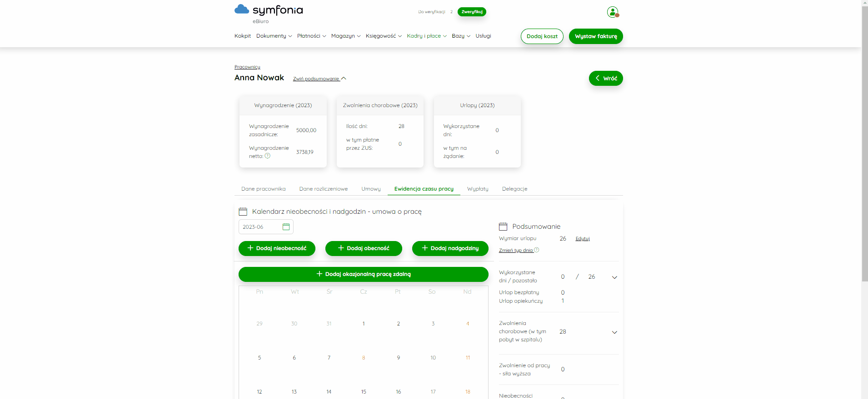Click Edytuj link next to Wymiar urlopu
Image resolution: width=868 pixels, height=399 pixels.
pyautogui.click(x=583, y=238)
